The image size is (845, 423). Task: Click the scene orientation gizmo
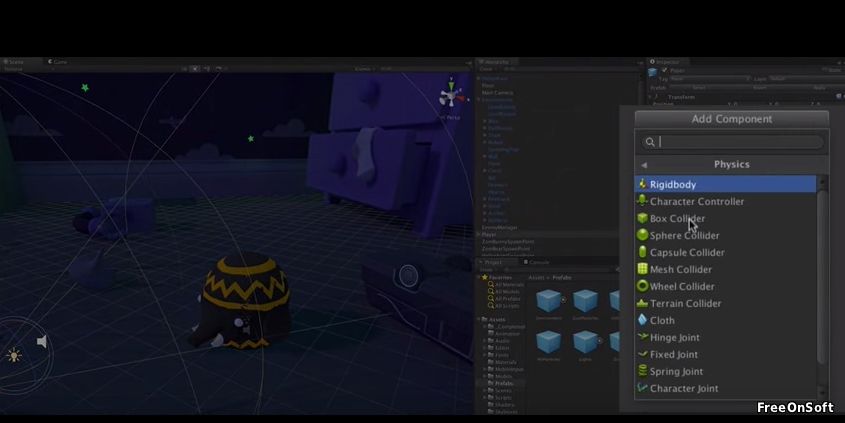click(451, 96)
